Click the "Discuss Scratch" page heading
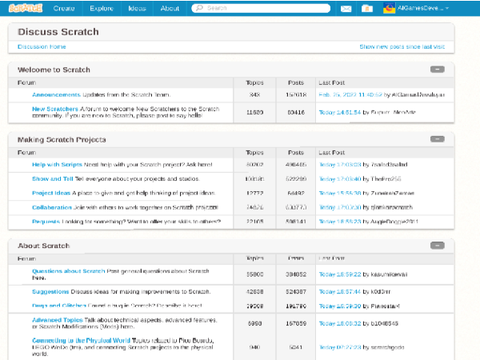Viewport: 480px width, 360px height. click(58, 32)
